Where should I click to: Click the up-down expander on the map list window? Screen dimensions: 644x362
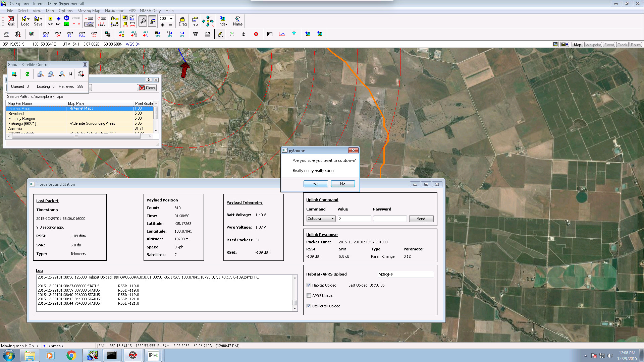click(x=149, y=79)
